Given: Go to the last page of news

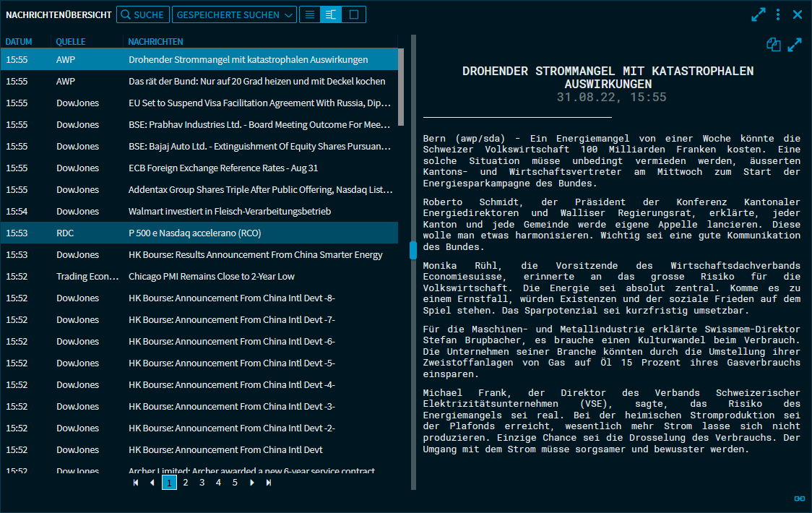Looking at the screenshot, I should [269, 483].
